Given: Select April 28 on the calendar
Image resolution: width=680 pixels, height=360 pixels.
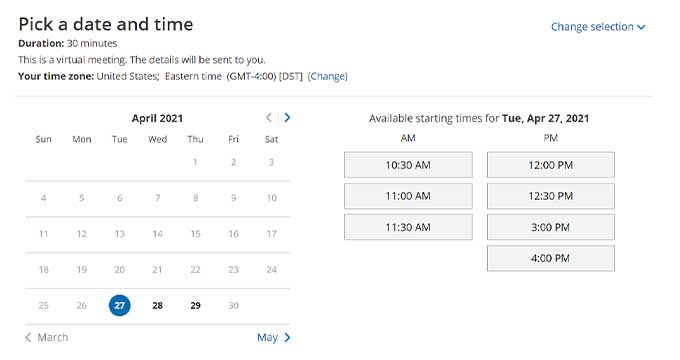Looking at the screenshot, I should pos(157,305).
